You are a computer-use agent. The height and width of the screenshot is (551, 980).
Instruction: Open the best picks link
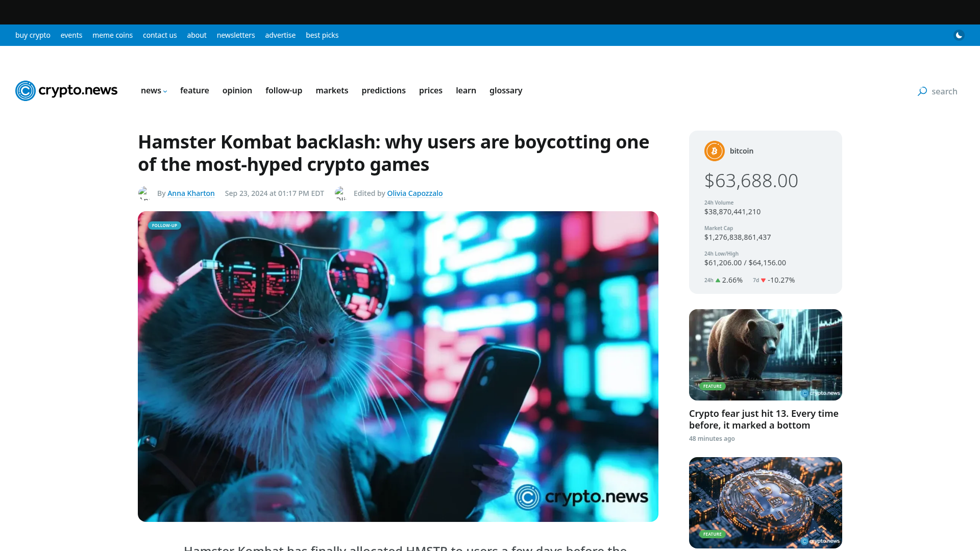[322, 35]
